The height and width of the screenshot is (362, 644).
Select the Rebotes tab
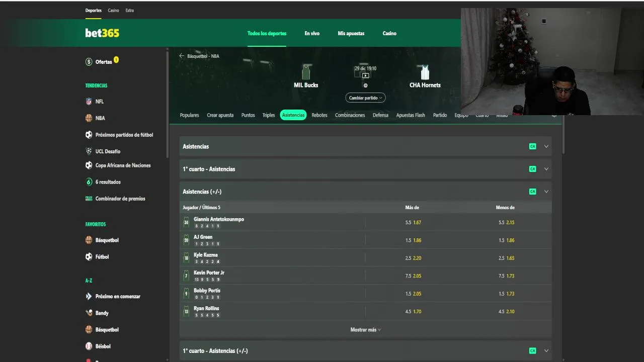pyautogui.click(x=319, y=115)
